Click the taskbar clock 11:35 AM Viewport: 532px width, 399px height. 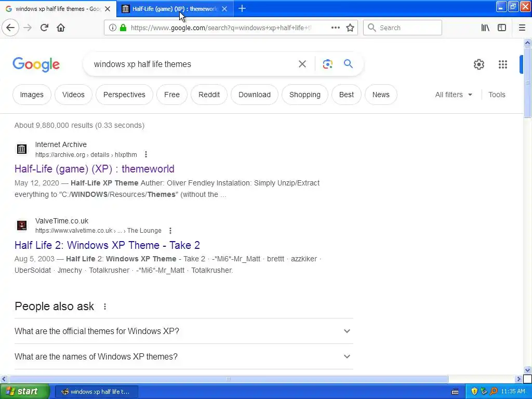pyautogui.click(x=513, y=392)
